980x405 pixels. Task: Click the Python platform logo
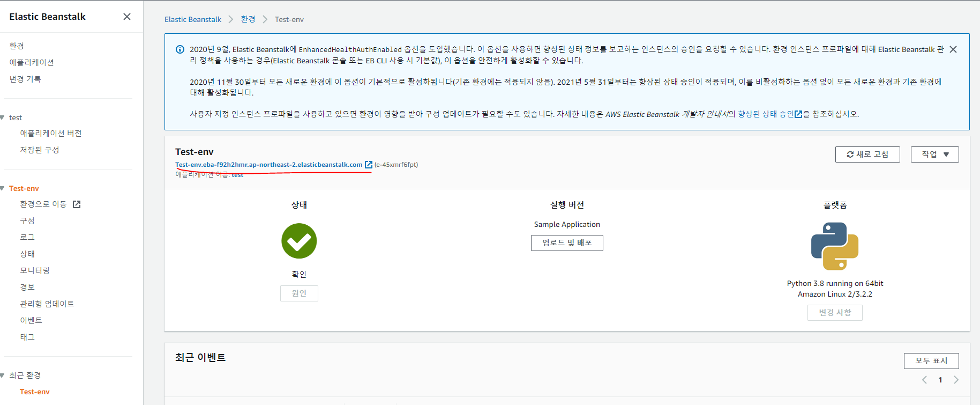click(x=835, y=246)
